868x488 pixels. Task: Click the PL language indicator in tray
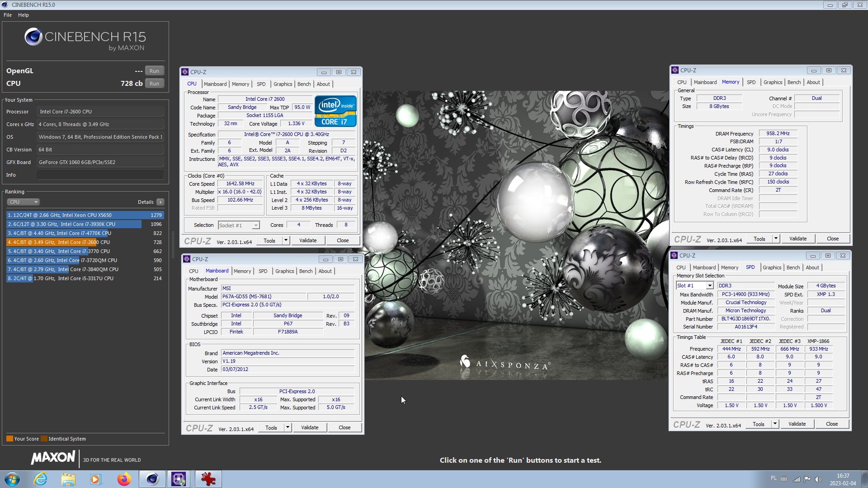[774, 478]
